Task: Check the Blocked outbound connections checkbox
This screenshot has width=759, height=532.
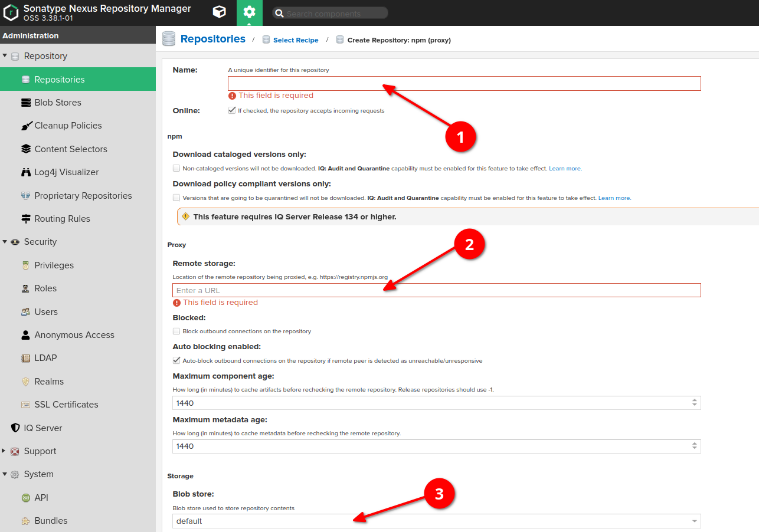Action: pyautogui.click(x=176, y=331)
